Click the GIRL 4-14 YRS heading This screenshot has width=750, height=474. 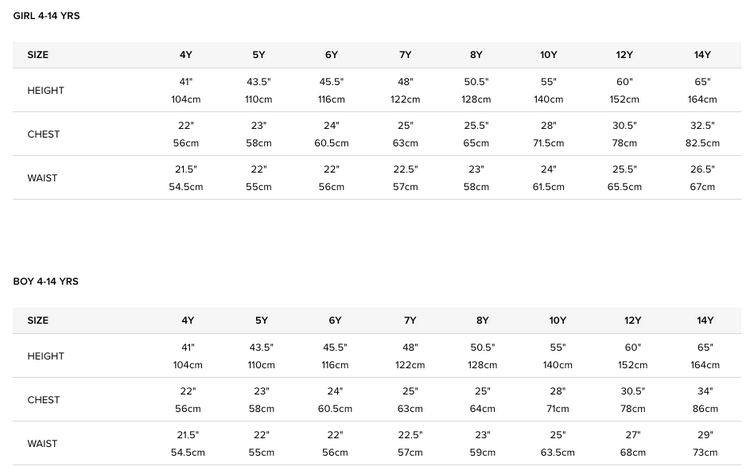point(46,16)
